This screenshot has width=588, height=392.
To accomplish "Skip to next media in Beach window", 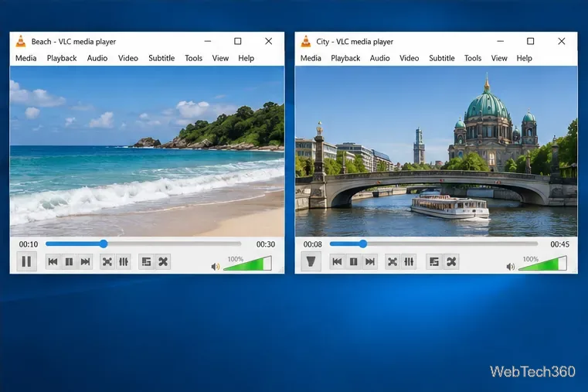I will click(x=85, y=261).
